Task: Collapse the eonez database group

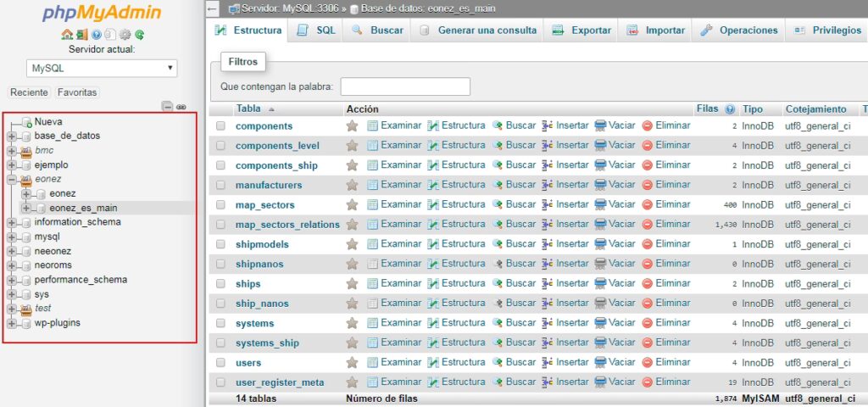Action: [x=11, y=179]
